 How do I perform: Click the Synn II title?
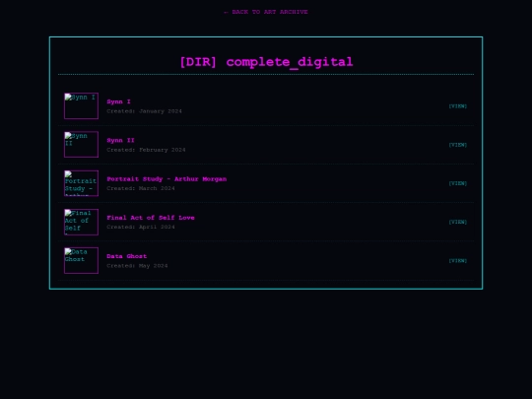tap(120, 140)
